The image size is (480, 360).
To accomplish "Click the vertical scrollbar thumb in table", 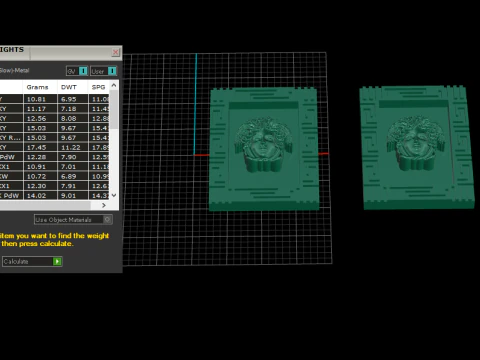I will pyautogui.click(x=114, y=109).
